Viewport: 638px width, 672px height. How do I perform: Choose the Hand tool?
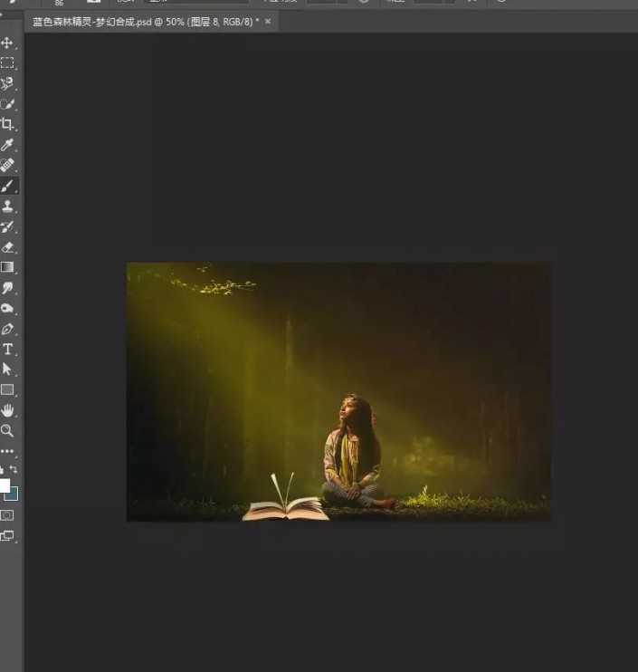[x=7, y=411]
